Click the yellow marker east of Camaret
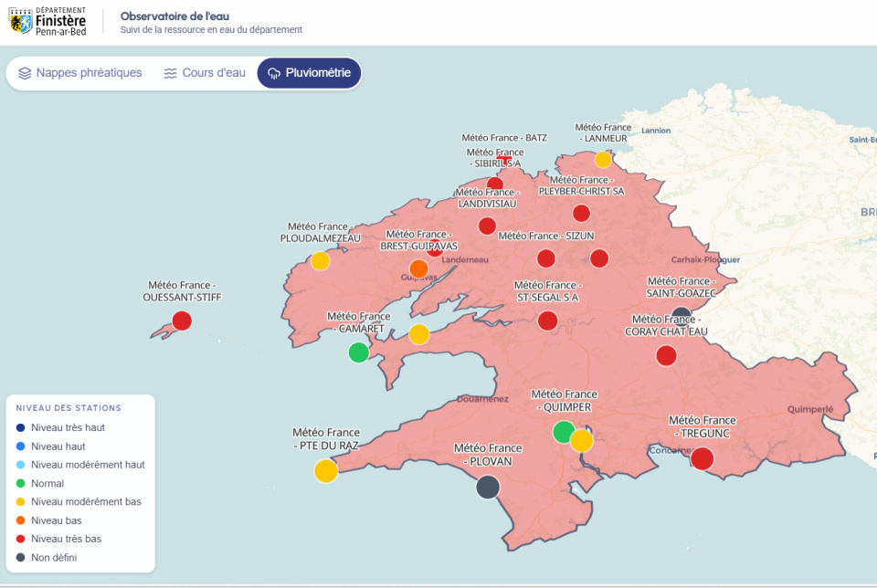This screenshot has height=588, width=877. pos(419,334)
